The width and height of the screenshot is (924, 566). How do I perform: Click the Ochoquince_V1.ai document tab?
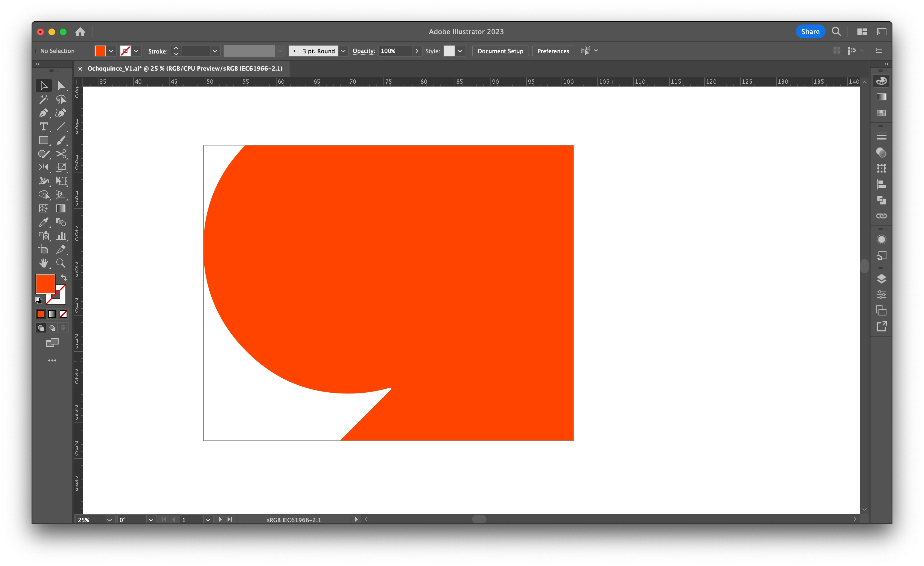pyautogui.click(x=185, y=69)
